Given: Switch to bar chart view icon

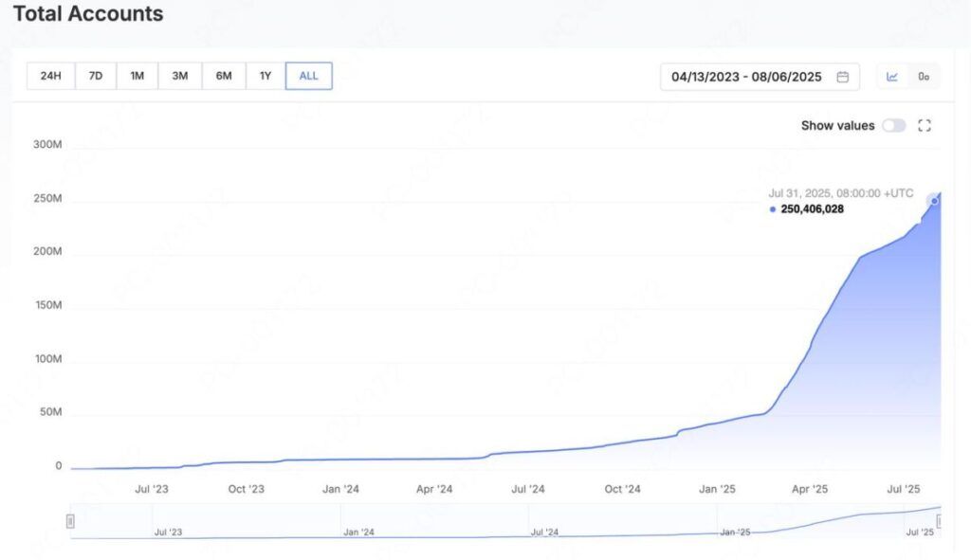Looking at the screenshot, I should point(924,77).
